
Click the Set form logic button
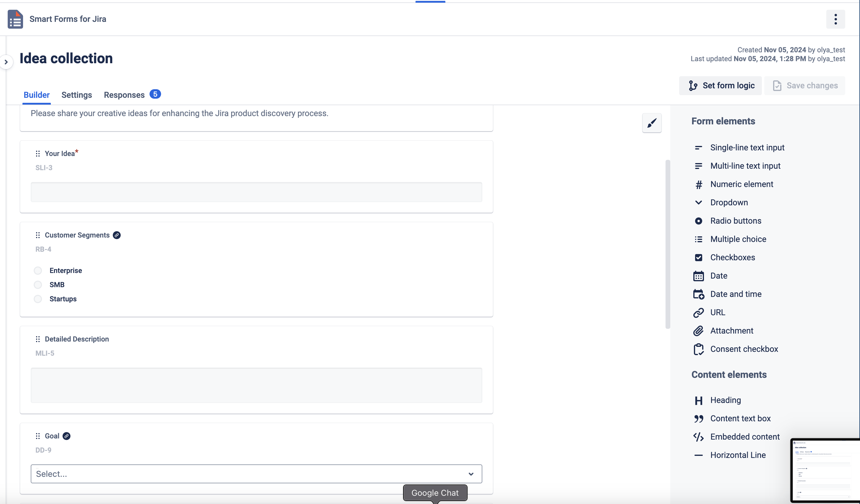(720, 85)
